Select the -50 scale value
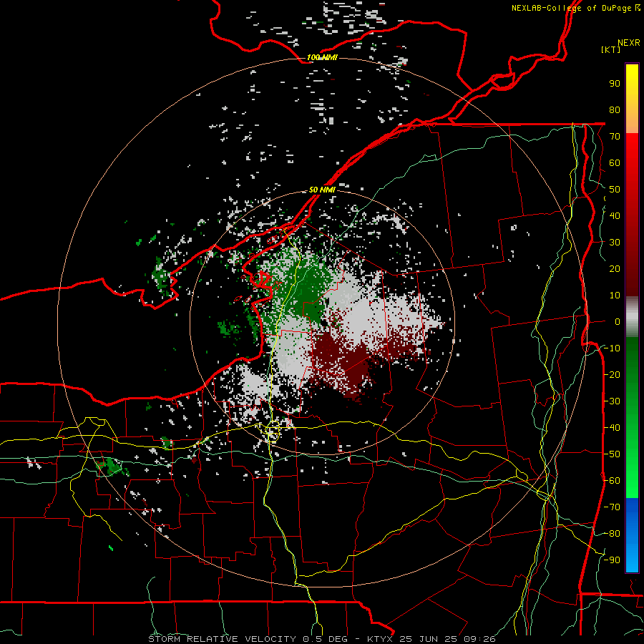This screenshot has height=644, width=644. pos(612,454)
